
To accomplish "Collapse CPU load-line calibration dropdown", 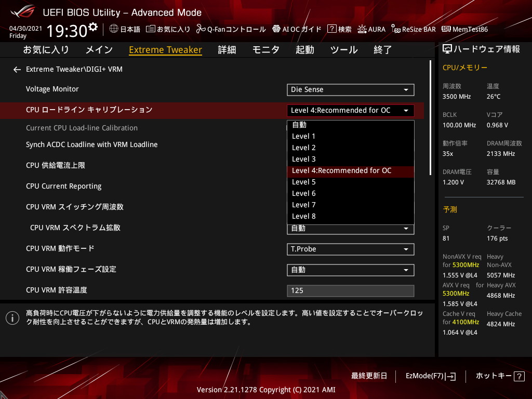I will tap(351, 110).
